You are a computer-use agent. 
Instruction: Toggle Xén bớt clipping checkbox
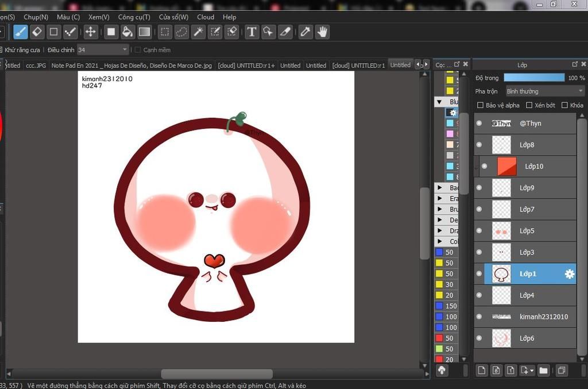pos(529,105)
